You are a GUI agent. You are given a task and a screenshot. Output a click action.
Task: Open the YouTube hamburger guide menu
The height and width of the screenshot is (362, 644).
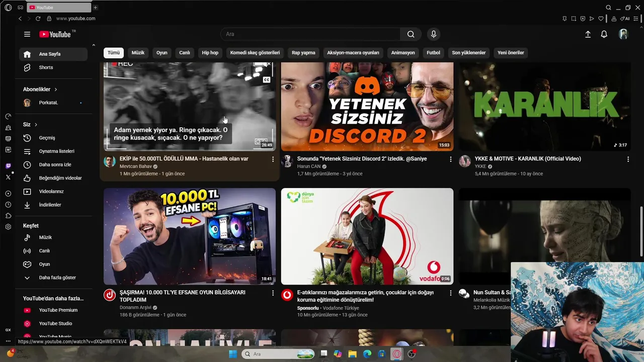pos(27,34)
